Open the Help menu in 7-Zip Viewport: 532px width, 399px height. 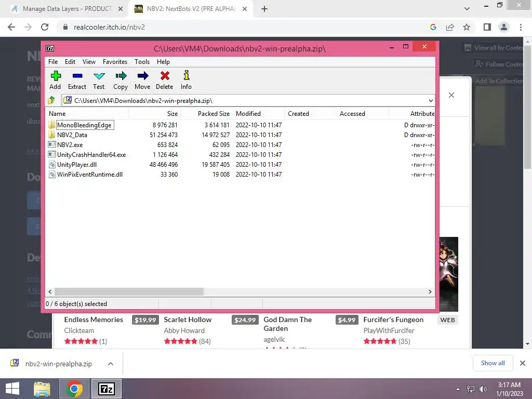tap(163, 62)
